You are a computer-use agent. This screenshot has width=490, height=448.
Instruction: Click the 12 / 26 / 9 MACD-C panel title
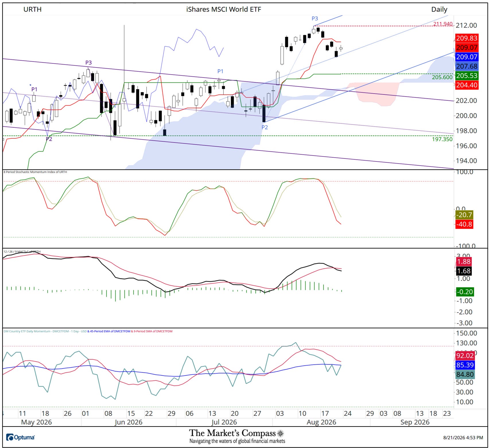click(22, 252)
